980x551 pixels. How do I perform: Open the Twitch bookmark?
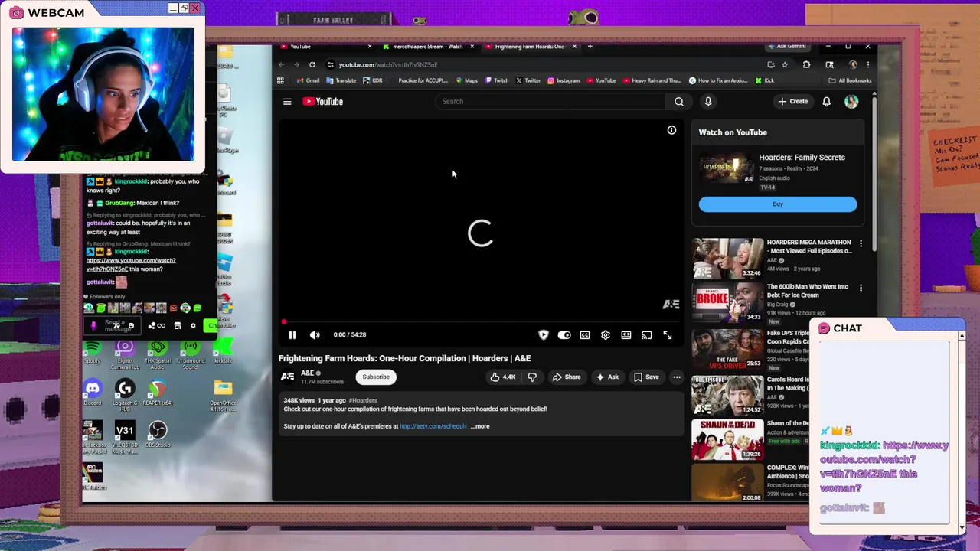tap(496, 80)
